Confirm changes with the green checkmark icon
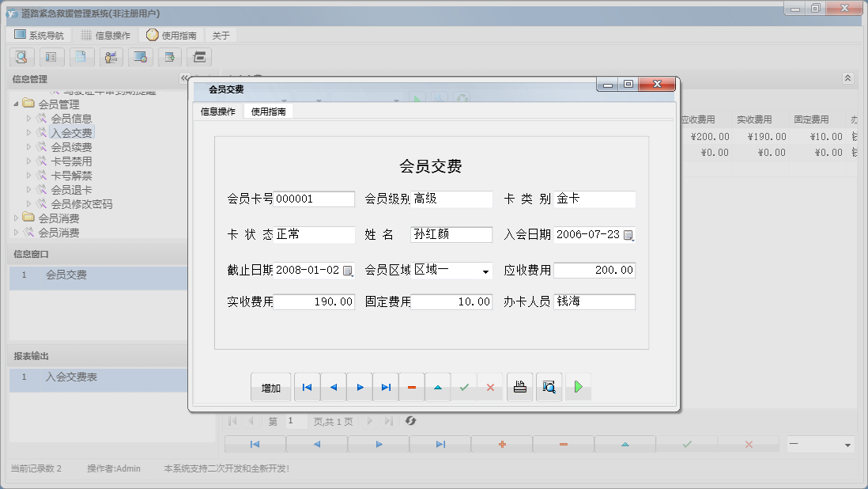The height and width of the screenshot is (489, 868). [464, 387]
